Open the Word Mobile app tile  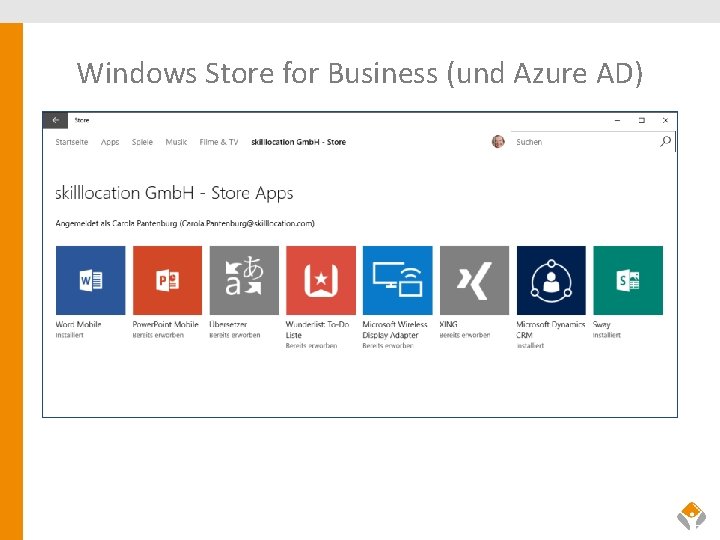pos(90,281)
